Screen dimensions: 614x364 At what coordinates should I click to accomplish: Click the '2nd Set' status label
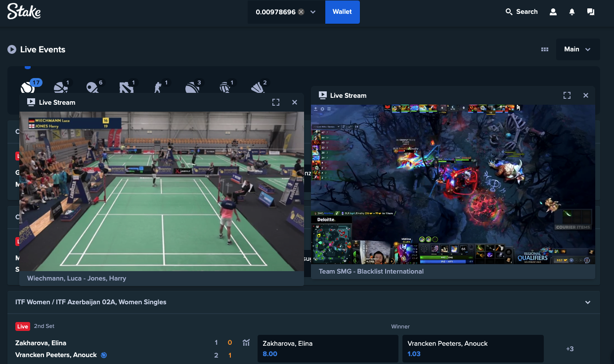[x=44, y=326]
